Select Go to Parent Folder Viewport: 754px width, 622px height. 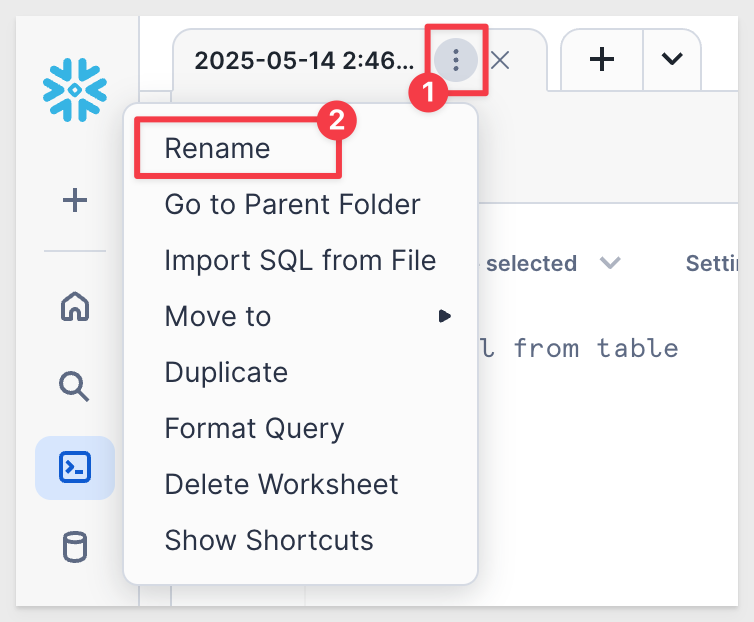point(292,204)
